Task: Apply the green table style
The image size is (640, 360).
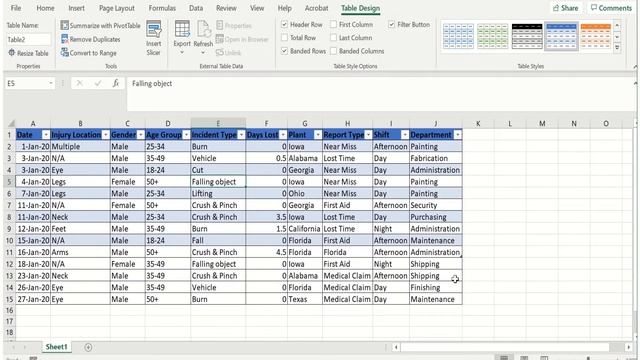Action: coord(493,36)
